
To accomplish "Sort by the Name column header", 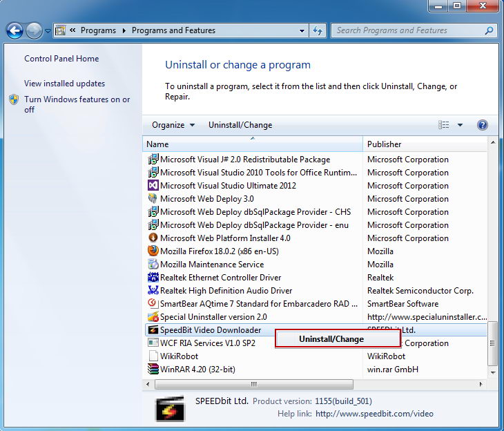I will click(x=253, y=144).
